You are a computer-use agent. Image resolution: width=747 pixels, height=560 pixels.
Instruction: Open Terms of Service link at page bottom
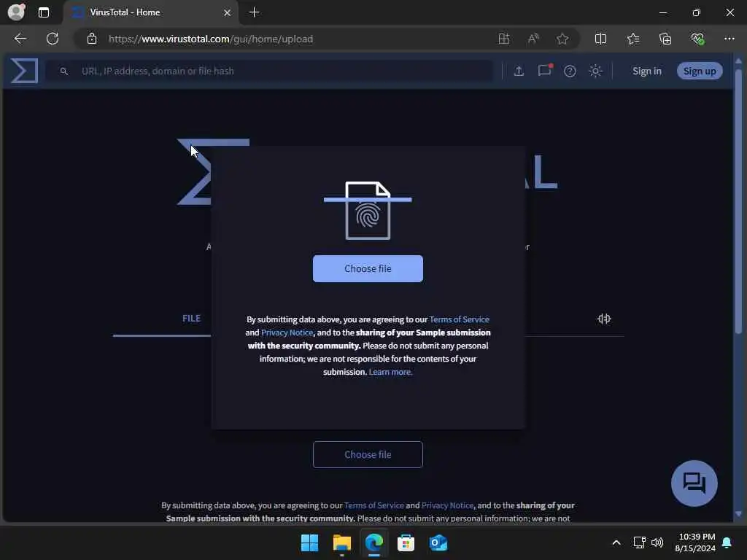pyautogui.click(x=374, y=505)
